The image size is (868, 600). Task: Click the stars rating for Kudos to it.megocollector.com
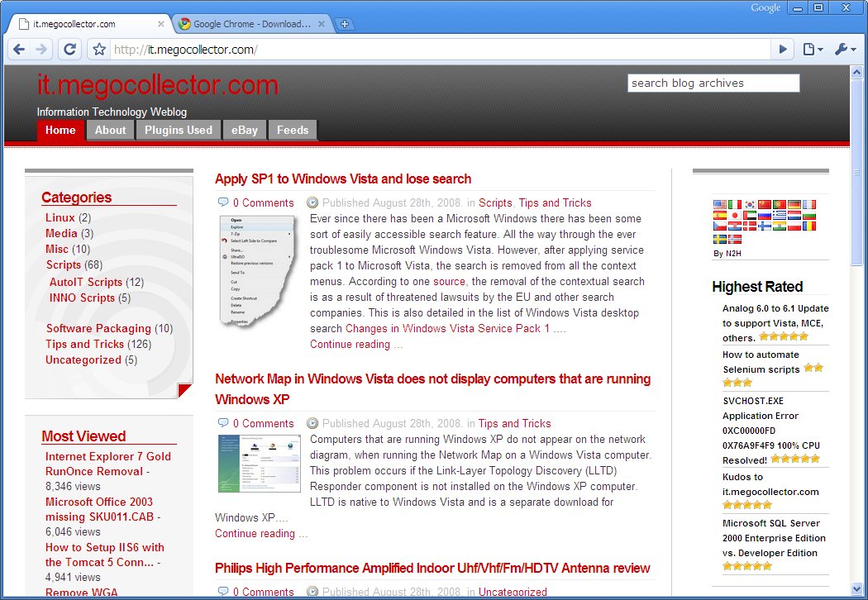(x=746, y=505)
